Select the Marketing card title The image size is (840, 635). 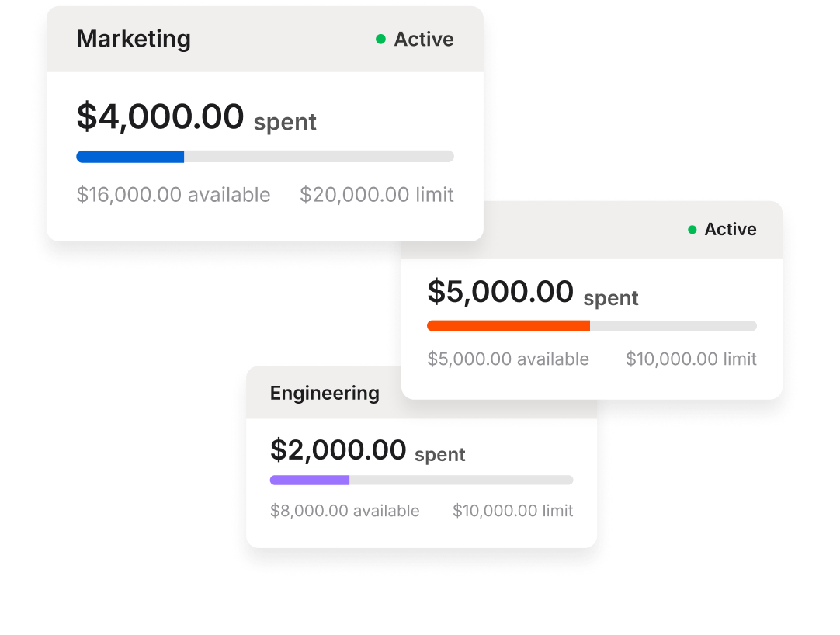pos(134,39)
